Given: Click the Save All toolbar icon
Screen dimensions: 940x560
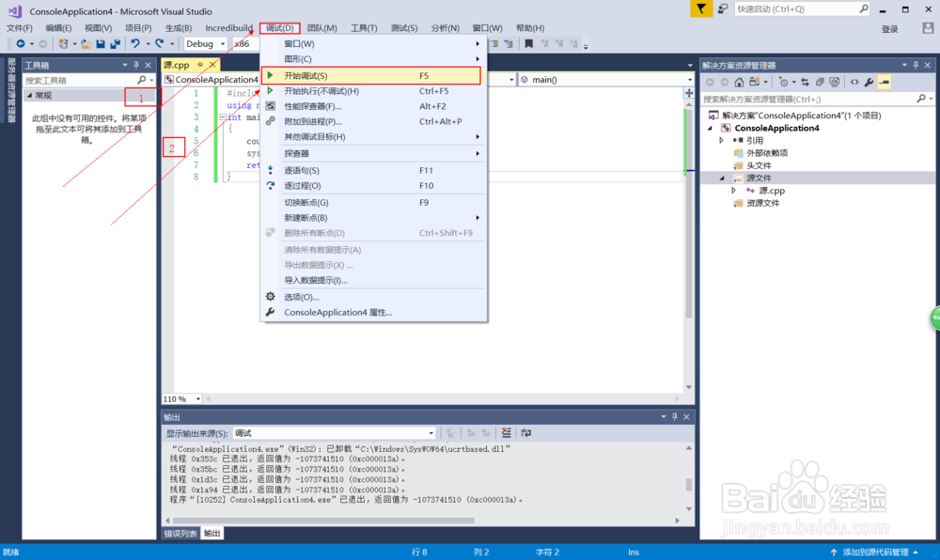Looking at the screenshot, I should tap(115, 44).
